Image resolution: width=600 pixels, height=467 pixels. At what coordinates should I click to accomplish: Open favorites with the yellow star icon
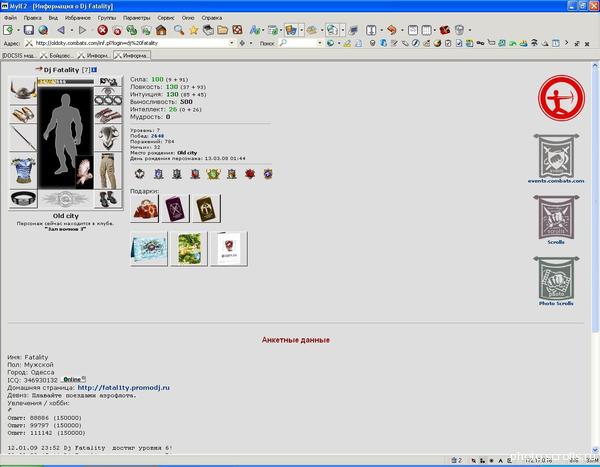click(194, 30)
